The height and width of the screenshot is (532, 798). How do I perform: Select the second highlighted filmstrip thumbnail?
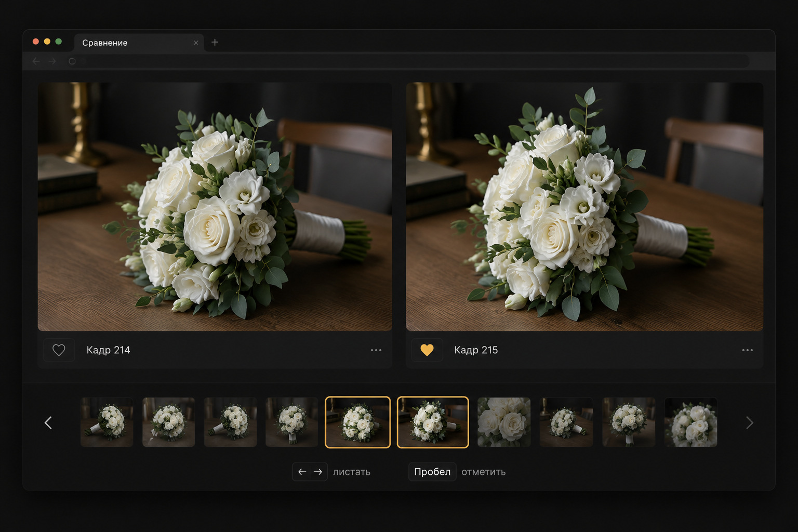coord(433,422)
